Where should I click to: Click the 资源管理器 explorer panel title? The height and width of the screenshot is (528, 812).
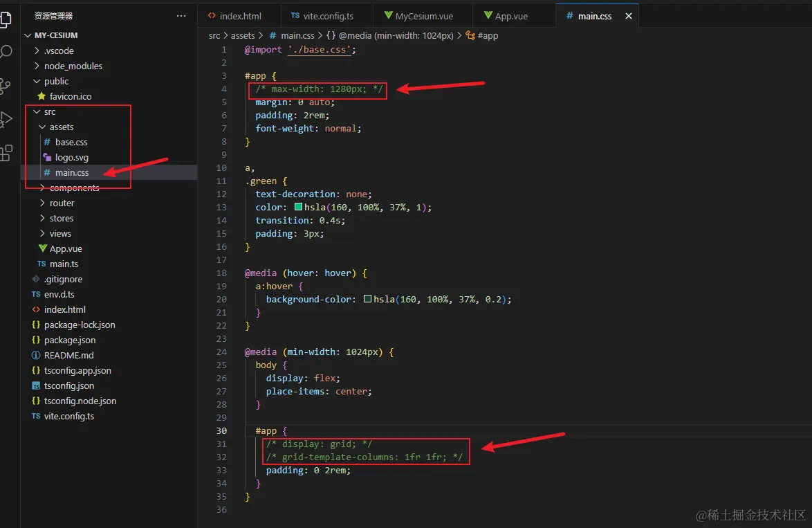tap(53, 16)
